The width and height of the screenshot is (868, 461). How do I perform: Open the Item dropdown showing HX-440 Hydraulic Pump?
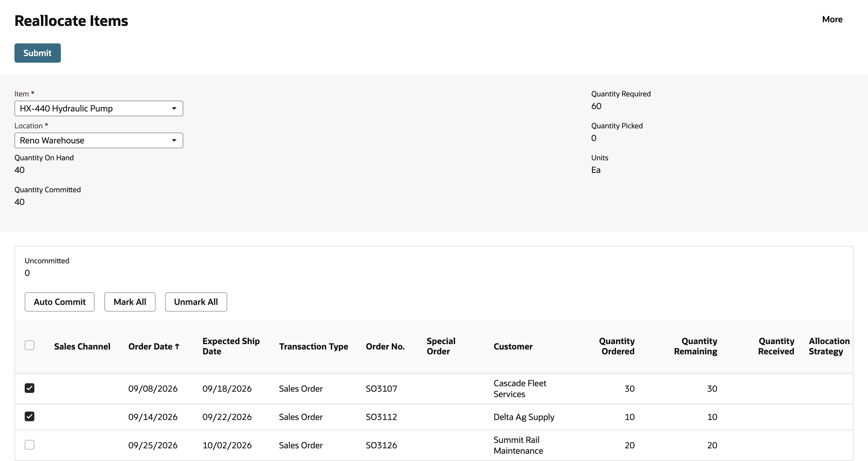point(99,108)
